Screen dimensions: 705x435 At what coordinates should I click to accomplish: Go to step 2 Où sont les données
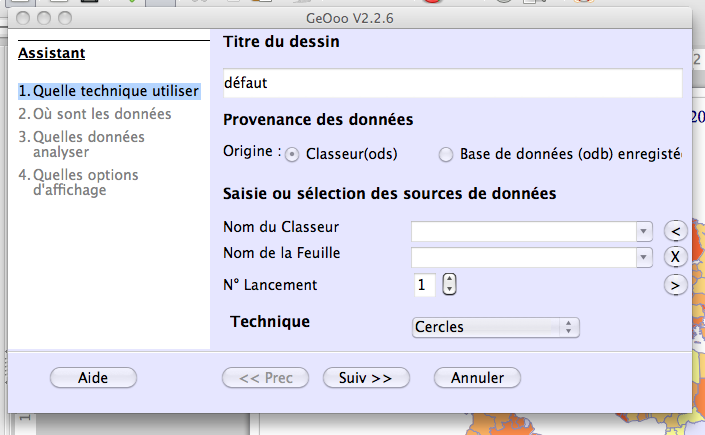[94, 114]
